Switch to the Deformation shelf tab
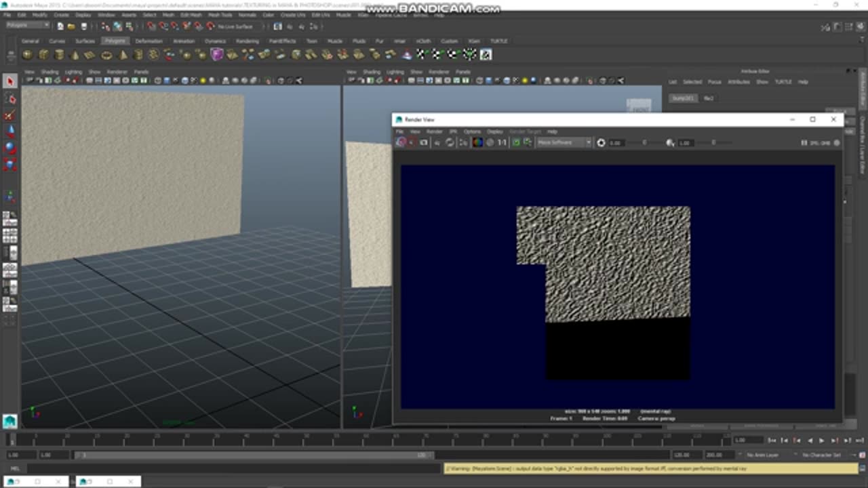This screenshot has height=488, width=868. tap(149, 41)
